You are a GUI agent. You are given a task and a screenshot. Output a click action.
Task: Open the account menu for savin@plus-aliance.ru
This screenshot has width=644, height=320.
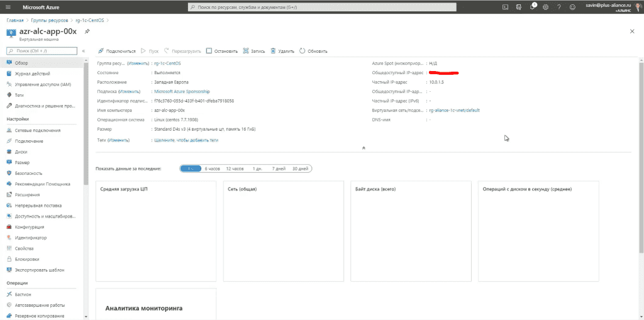point(613,7)
